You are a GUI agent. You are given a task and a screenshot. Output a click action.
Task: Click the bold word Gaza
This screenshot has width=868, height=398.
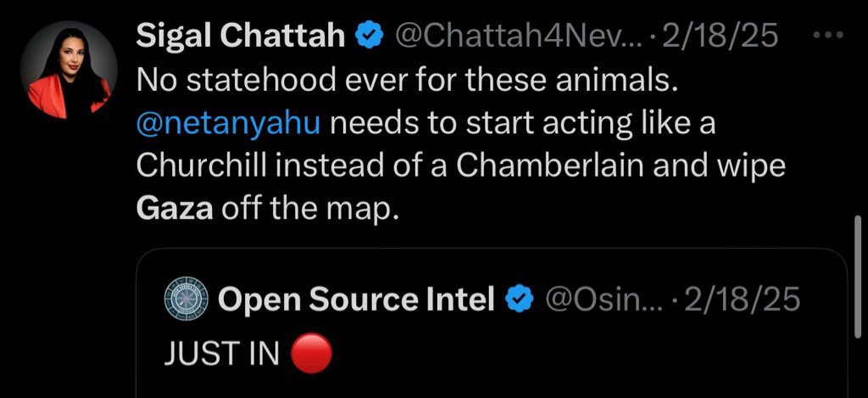click(x=175, y=208)
